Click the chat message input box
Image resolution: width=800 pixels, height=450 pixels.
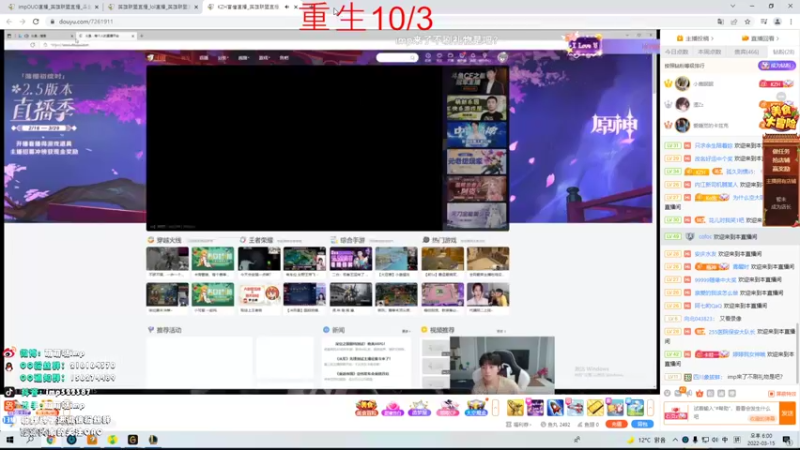(735, 413)
